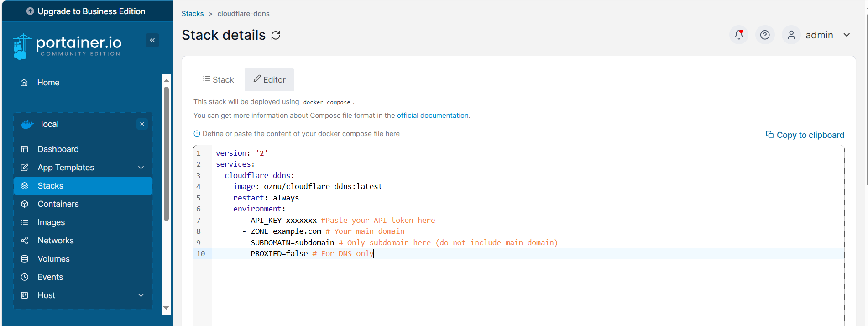Click the sidebar scrollbar thumb

coord(166,153)
